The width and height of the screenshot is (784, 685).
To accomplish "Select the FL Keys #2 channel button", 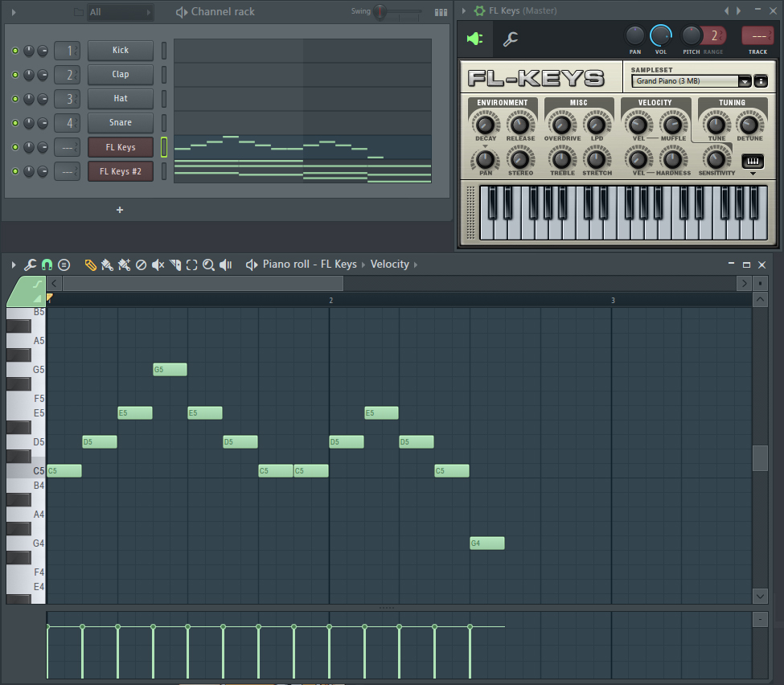I will pos(121,171).
